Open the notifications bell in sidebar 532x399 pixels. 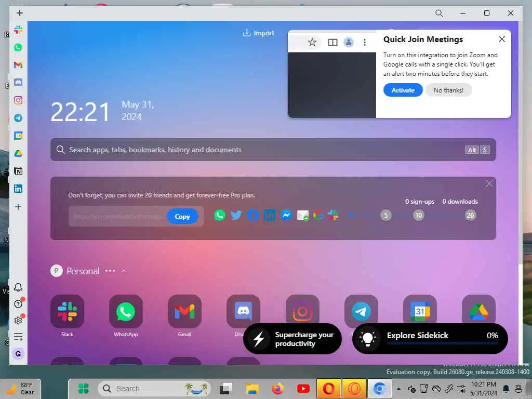[x=18, y=287]
